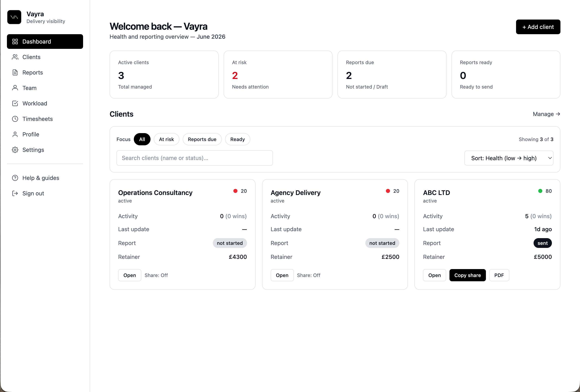Click 'not started' badge on Operations Consultancy
This screenshot has width=580, height=392.
point(230,243)
